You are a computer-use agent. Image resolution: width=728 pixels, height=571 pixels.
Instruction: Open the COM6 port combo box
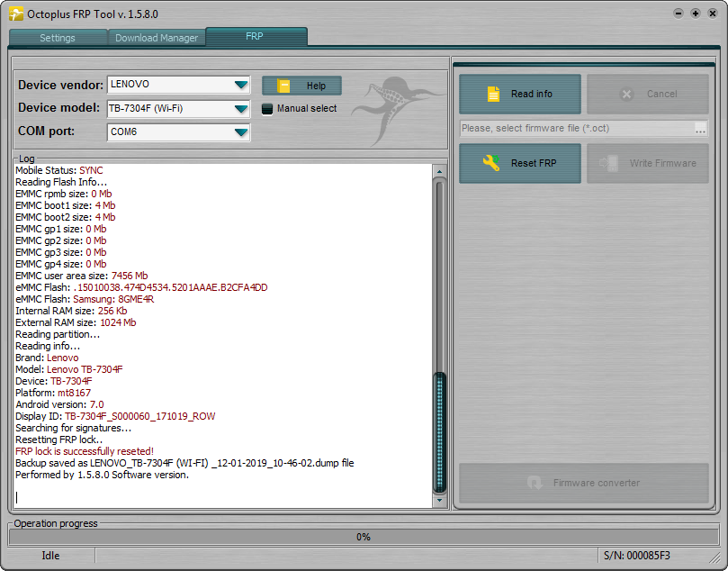coord(179,132)
